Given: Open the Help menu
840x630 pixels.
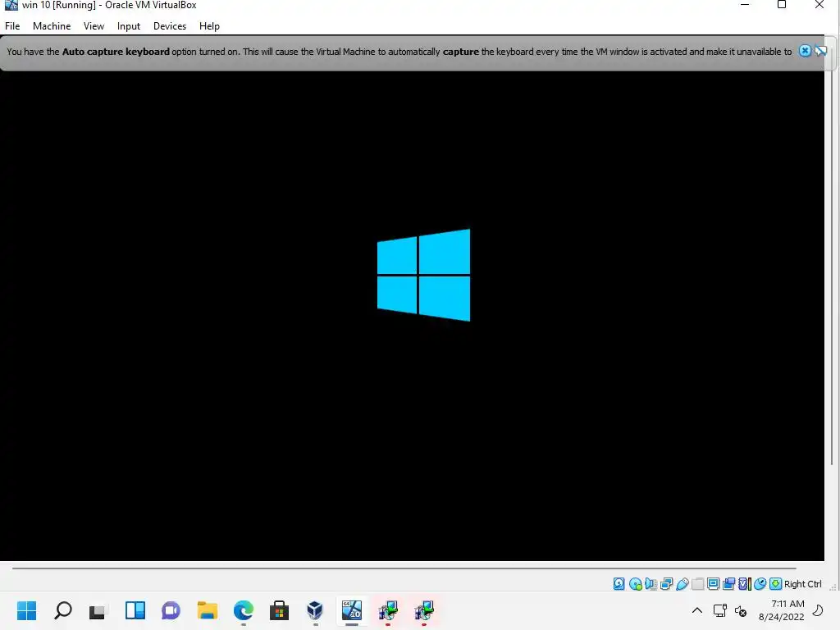Looking at the screenshot, I should point(209,25).
